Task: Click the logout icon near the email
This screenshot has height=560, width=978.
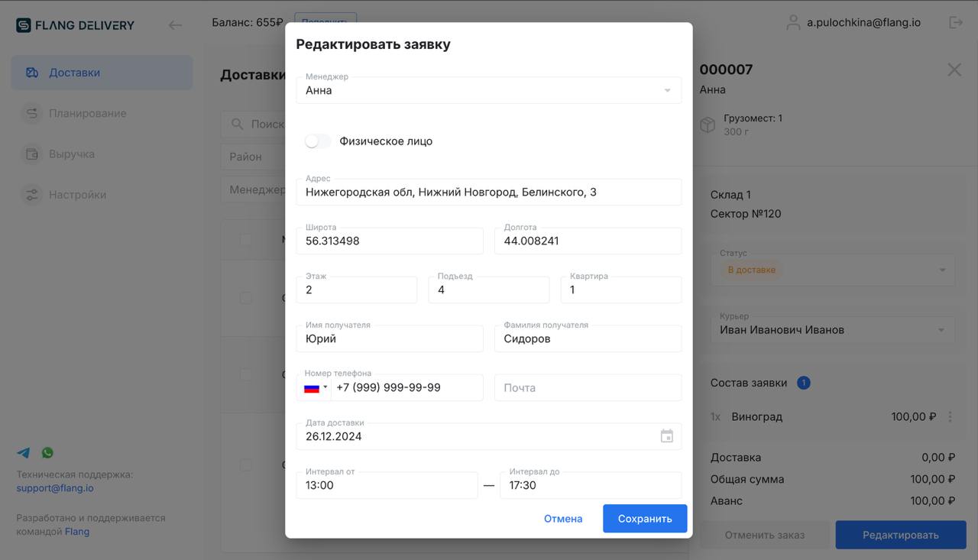Action: (956, 23)
